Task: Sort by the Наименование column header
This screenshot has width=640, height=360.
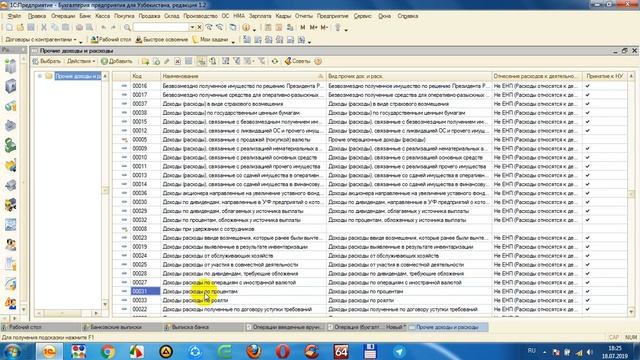Action: coord(243,76)
